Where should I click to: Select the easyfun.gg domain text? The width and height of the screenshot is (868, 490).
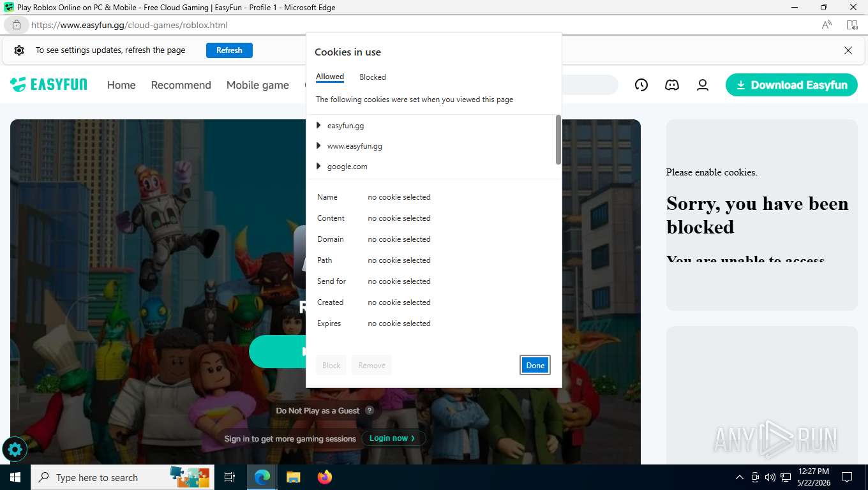345,126
